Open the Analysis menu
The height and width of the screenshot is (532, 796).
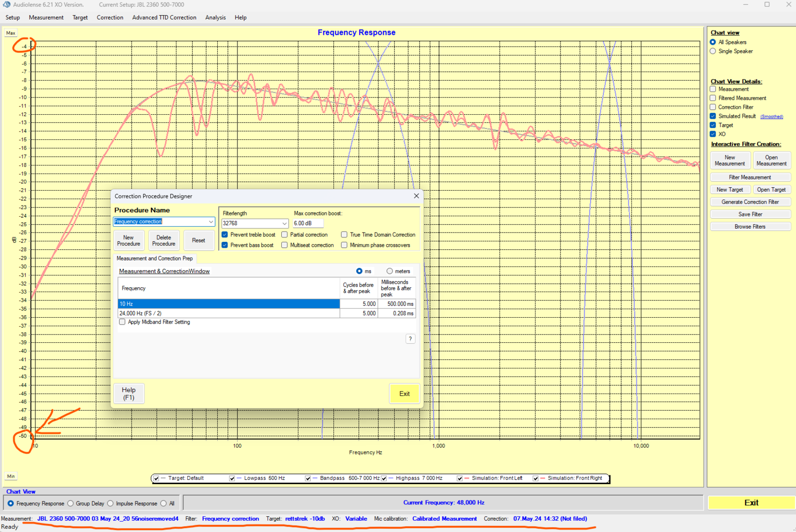(x=215, y=17)
